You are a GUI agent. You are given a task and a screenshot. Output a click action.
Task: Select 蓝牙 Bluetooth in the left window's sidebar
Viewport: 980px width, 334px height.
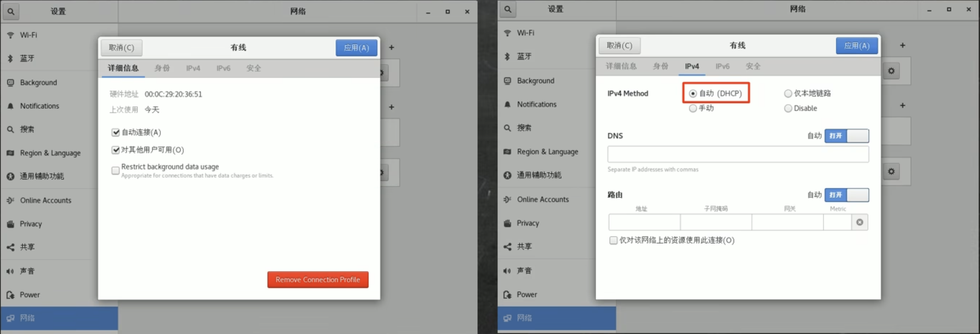pos(27,58)
